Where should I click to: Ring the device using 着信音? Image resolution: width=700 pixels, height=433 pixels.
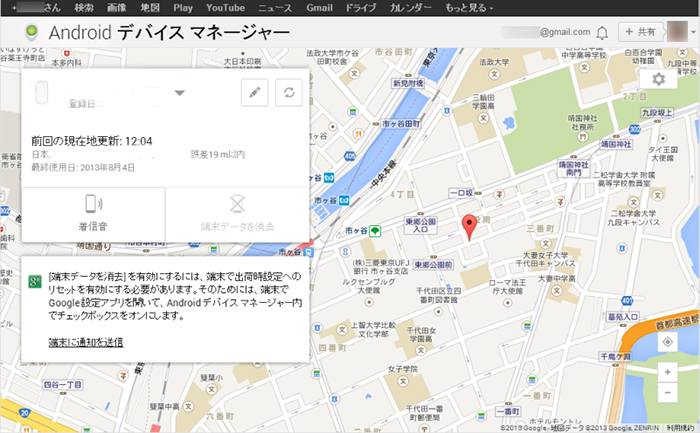tap(93, 215)
